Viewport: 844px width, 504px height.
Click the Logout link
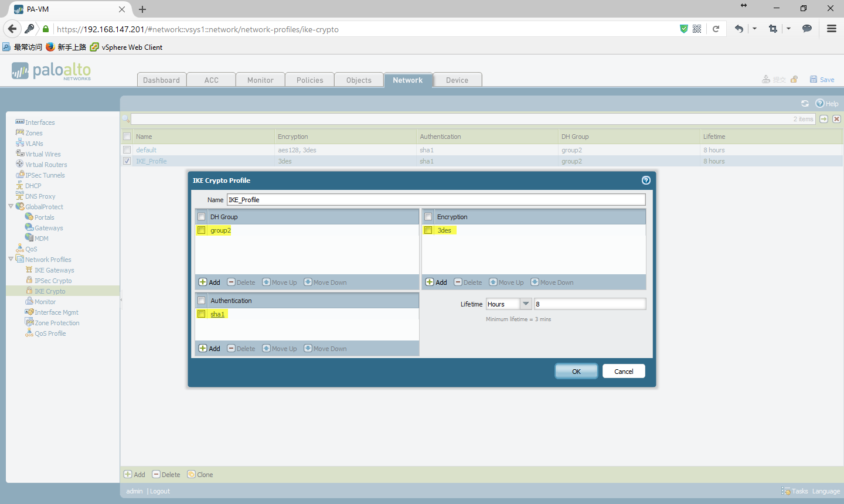tap(160, 491)
